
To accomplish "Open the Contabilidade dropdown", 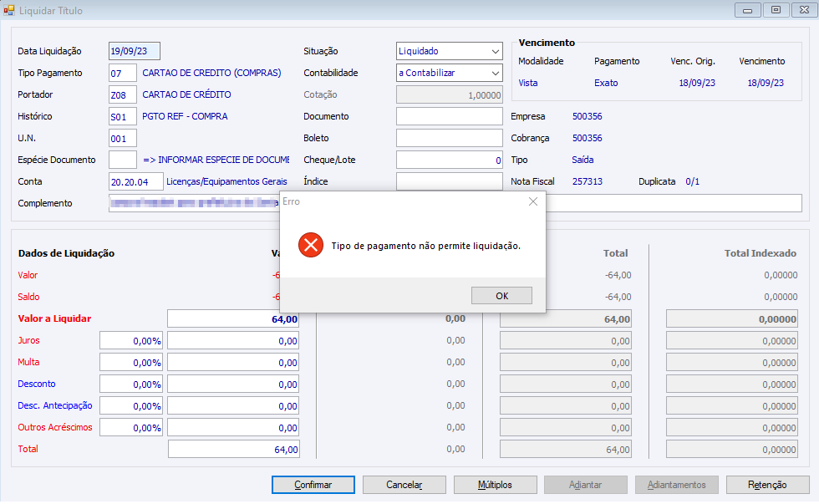I will pyautogui.click(x=450, y=73).
